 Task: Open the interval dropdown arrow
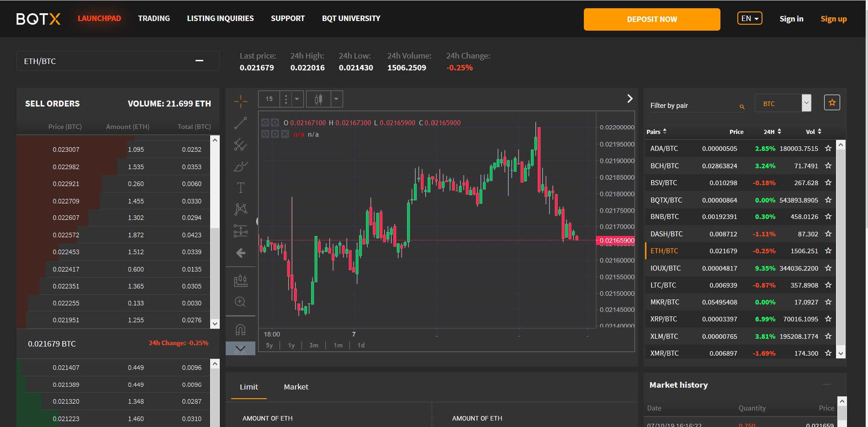297,99
